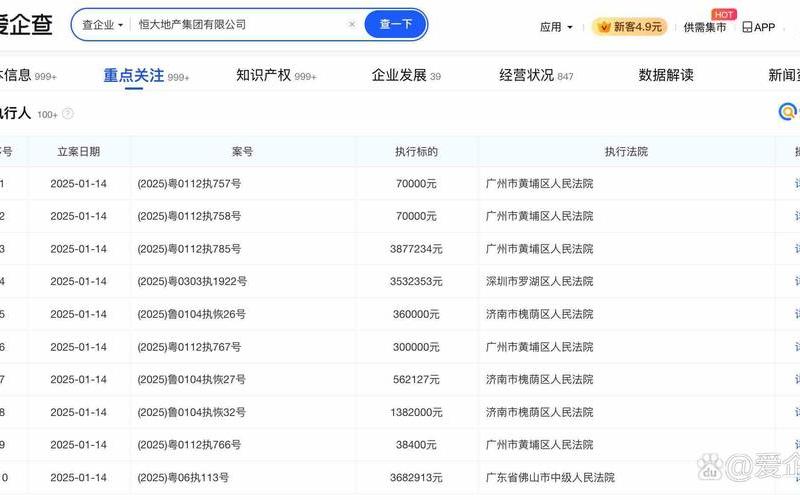Click the 案号 column header
Image resolution: width=800 pixels, height=500 pixels.
242,152
